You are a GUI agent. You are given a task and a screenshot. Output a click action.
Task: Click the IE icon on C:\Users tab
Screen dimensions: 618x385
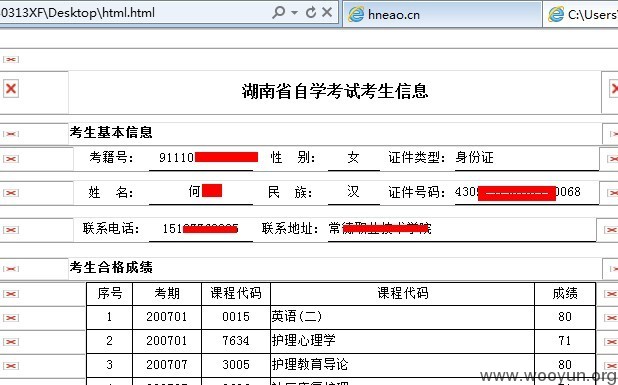pos(556,15)
